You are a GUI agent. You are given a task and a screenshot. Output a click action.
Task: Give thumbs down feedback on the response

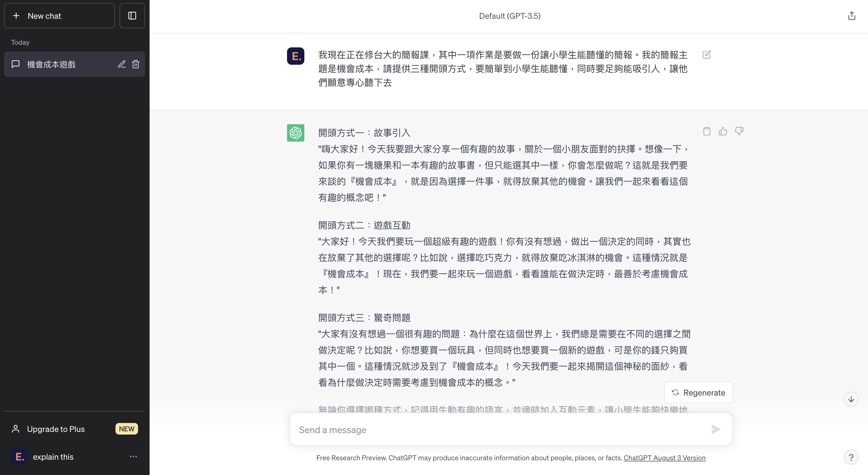pyautogui.click(x=739, y=131)
